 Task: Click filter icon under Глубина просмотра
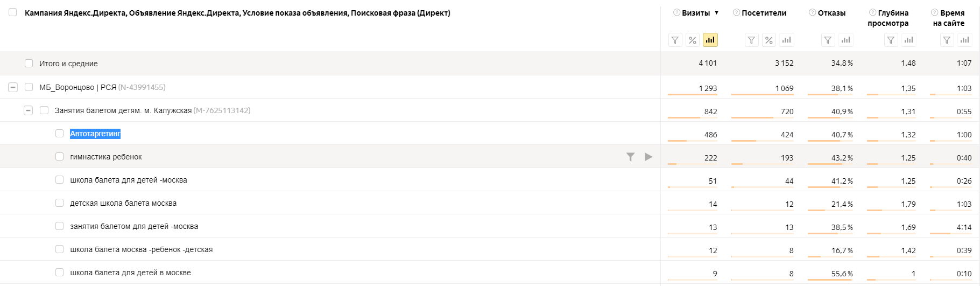(x=891, y=40)
